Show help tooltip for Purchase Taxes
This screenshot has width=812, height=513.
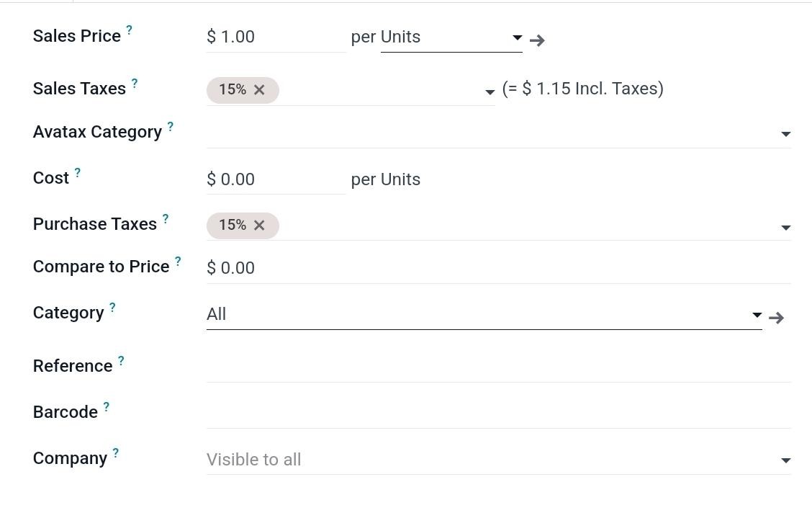pyautogui.click(x=166, y=218)
